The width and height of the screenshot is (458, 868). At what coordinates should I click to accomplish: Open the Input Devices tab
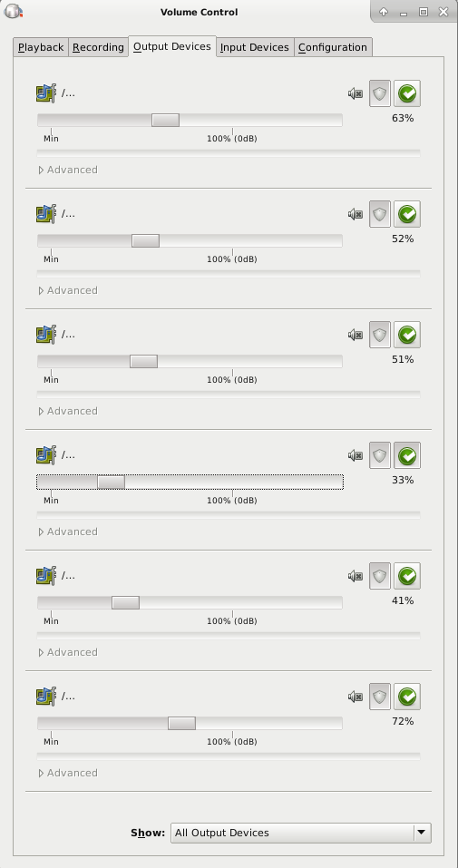(255, 47)
